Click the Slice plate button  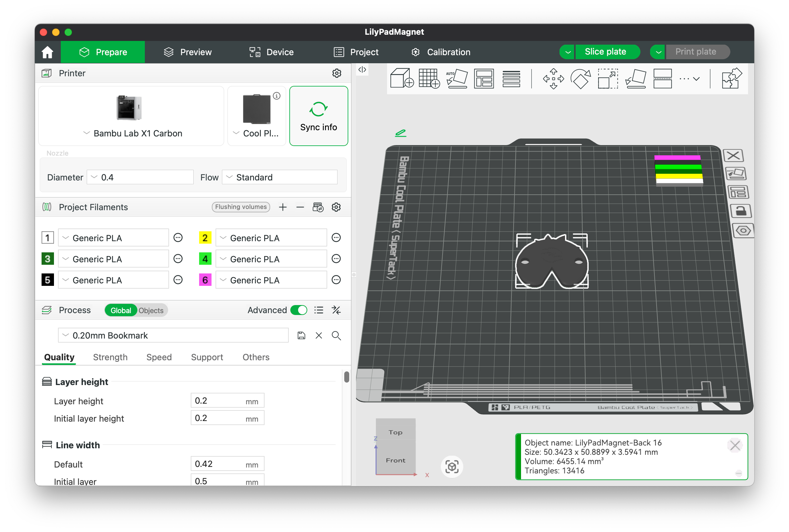click(x=605, y=51)
